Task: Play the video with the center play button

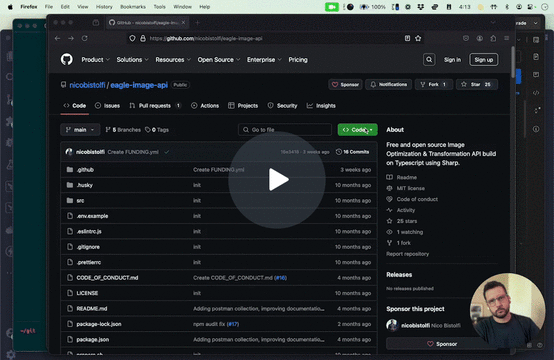Action: tap(277, 180)
